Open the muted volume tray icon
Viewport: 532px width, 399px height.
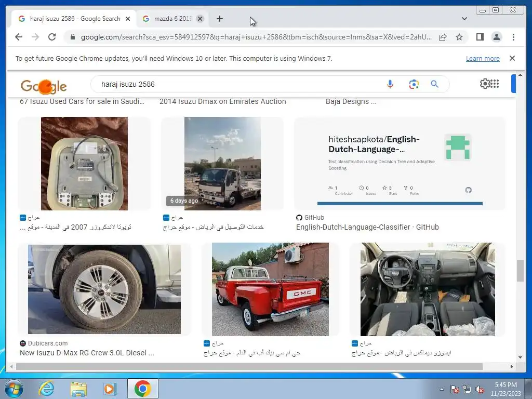(480, 390)
